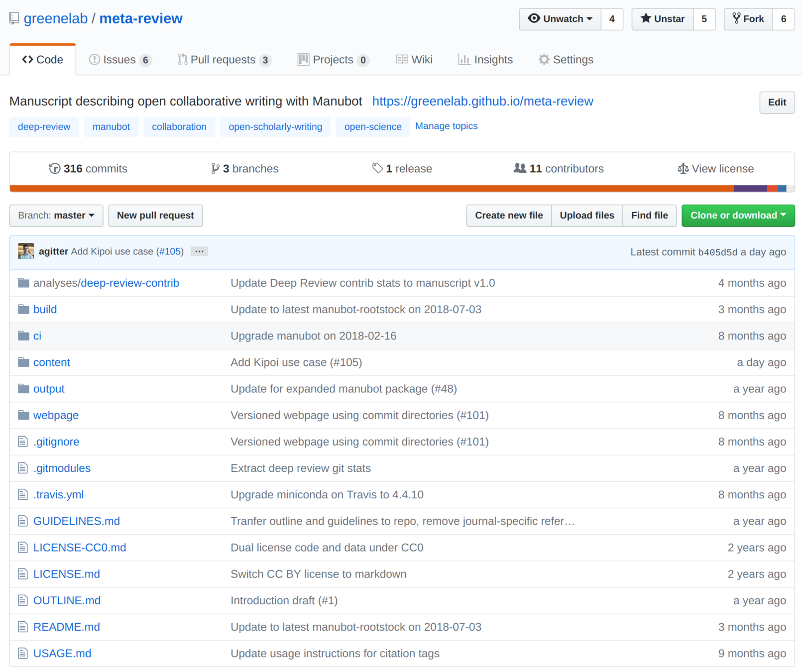Open the Unwatch dropdown
The image size is (802, 672).
[x=560, y=19]
